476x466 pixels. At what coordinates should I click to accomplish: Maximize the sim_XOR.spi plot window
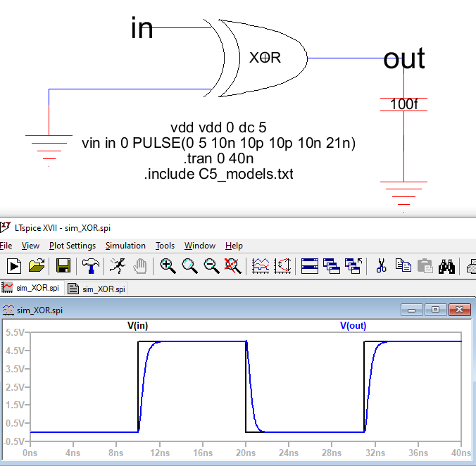(436, 309)
